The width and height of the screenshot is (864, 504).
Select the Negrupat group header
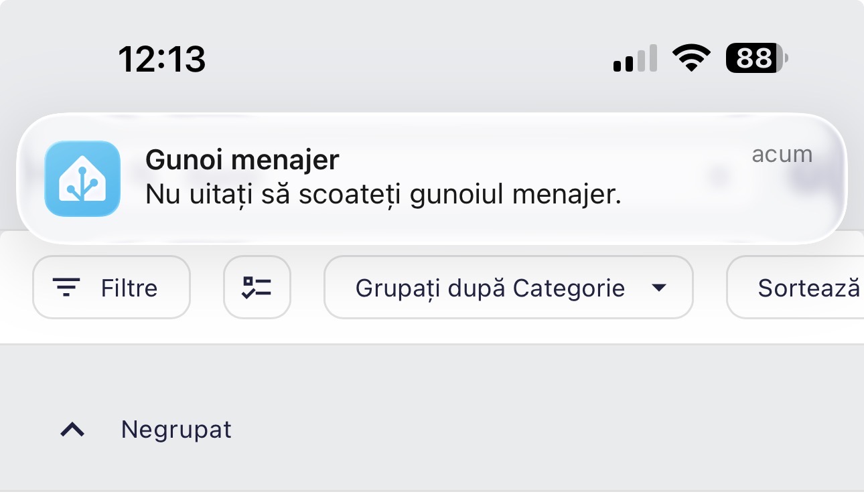coord(175,429)
